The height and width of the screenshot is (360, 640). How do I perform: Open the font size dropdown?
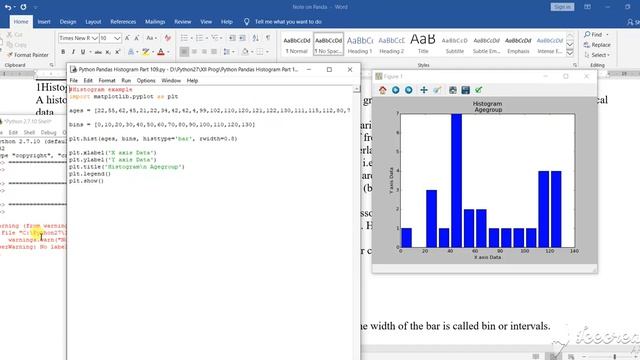click(117, 38)
